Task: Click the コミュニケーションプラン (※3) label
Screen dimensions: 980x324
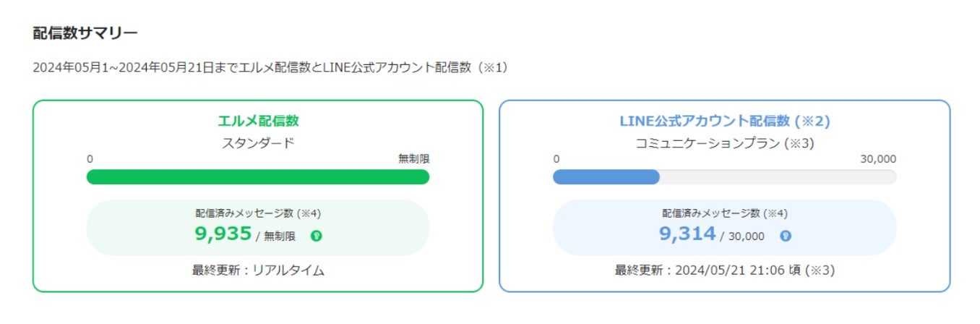Action: (x=725, y=143)
